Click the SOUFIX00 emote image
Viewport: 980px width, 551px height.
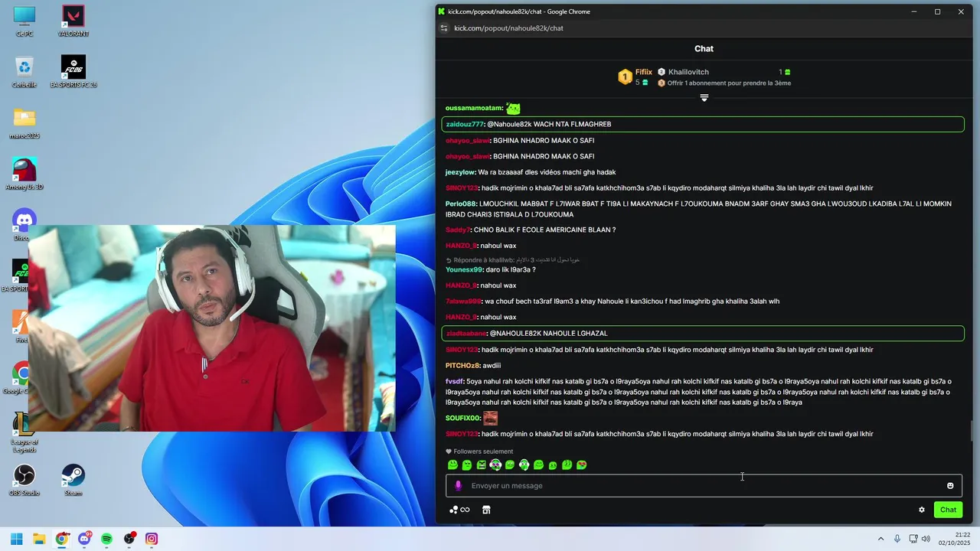pos(490,418)
